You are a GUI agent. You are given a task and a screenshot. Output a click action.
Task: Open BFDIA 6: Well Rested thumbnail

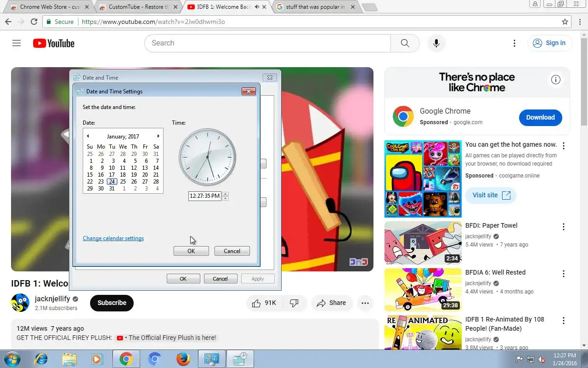click(423, 290)
